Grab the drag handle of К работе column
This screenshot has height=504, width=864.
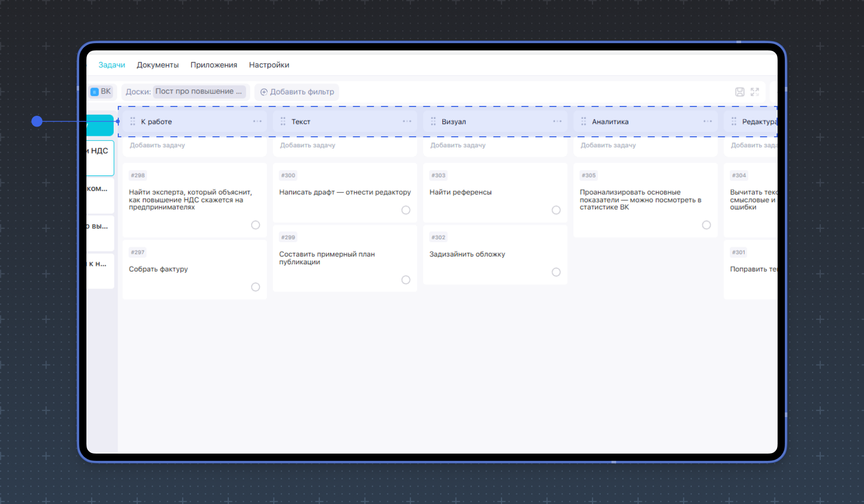pos(133,121)
